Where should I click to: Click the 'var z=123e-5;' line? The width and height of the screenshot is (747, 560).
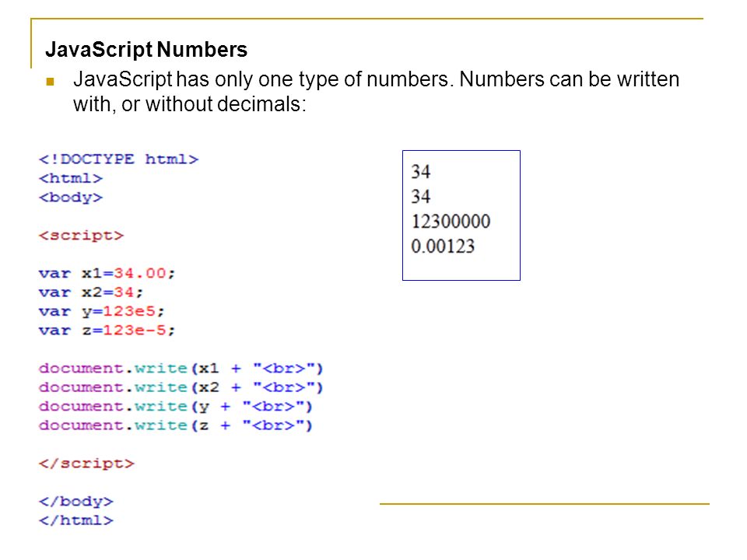click(107, 331)
